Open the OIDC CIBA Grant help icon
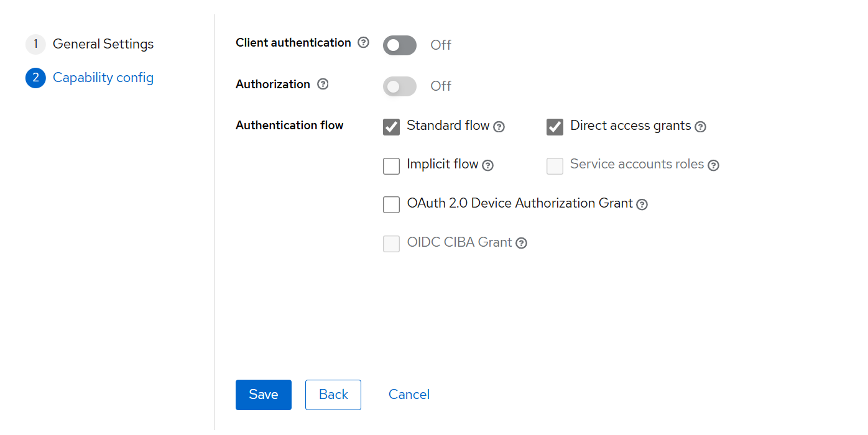This screenshot has width=868, height=435. (521, 243)
